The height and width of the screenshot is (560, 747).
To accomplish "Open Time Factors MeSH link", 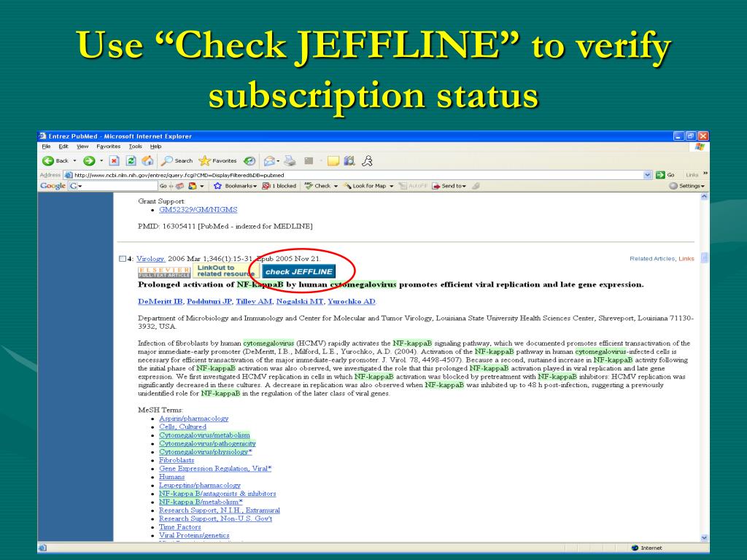I will coord(180,527).
